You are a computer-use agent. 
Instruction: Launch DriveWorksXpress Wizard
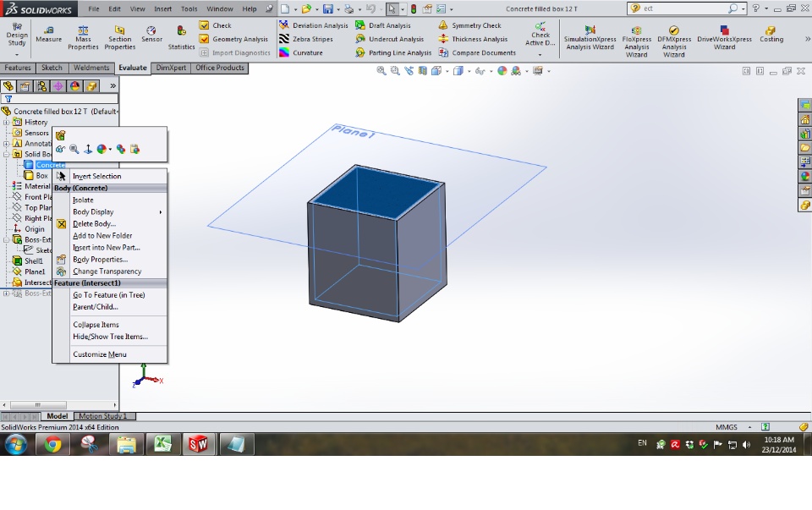724,38
